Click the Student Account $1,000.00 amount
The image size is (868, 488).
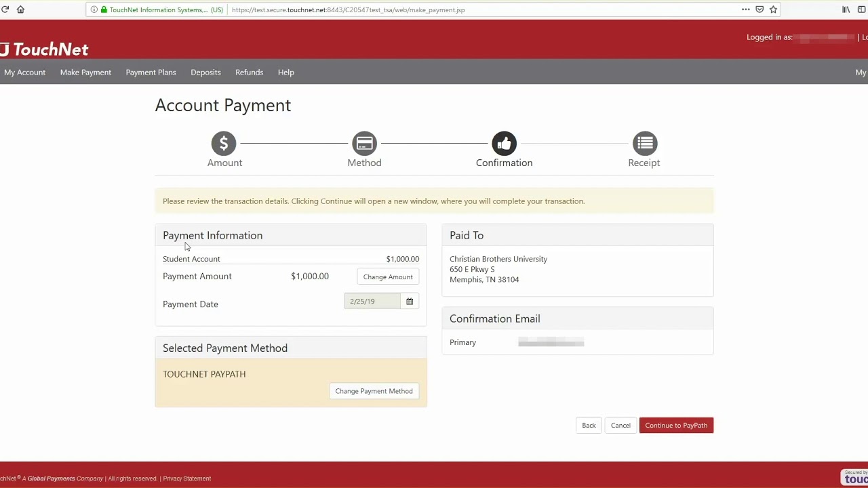pos(403,259)
